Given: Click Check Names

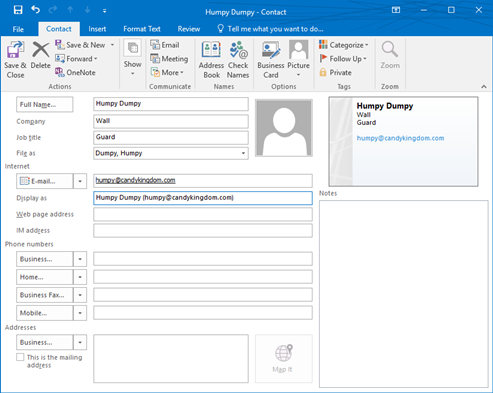Looking at the screenshot, I should point(238,60).
